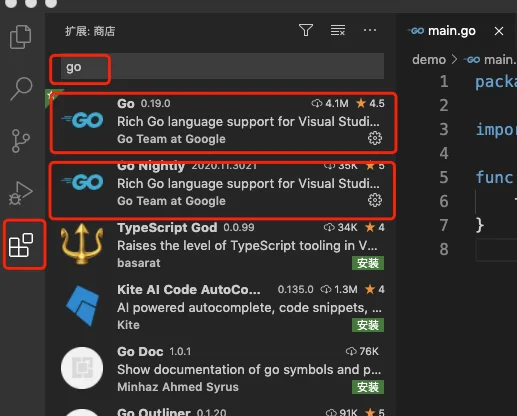This screenshot has height=416, width=517.
Task: Select the Go Doc extension thumbnail
Action: pyautogui.click(x=82, y=368)
